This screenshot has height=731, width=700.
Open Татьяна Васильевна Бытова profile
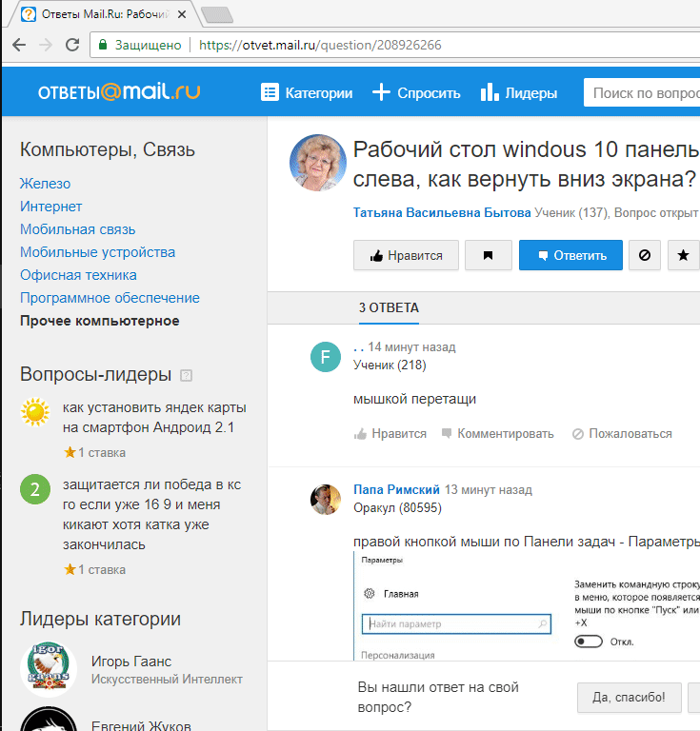coord(442,212)
